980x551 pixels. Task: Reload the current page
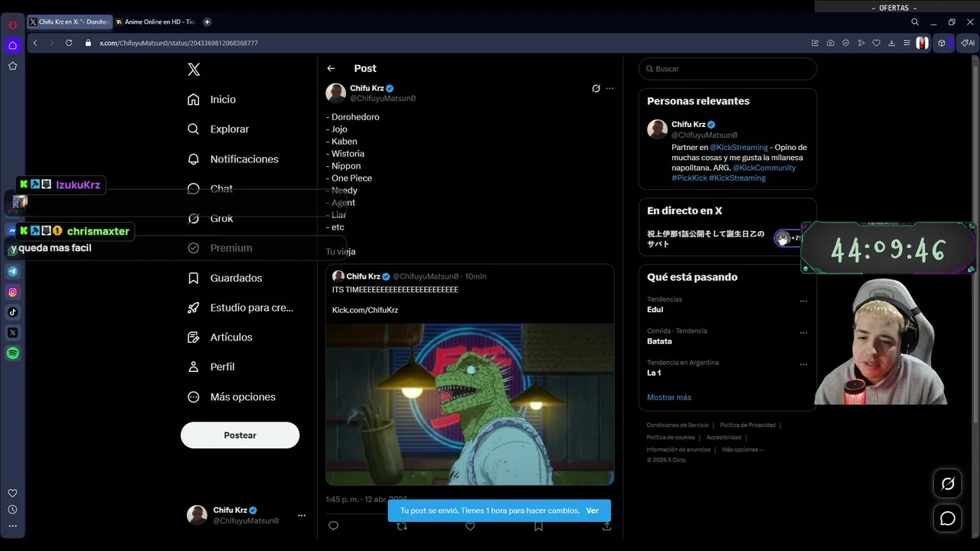pyautogui.click(x=68, y=43)
